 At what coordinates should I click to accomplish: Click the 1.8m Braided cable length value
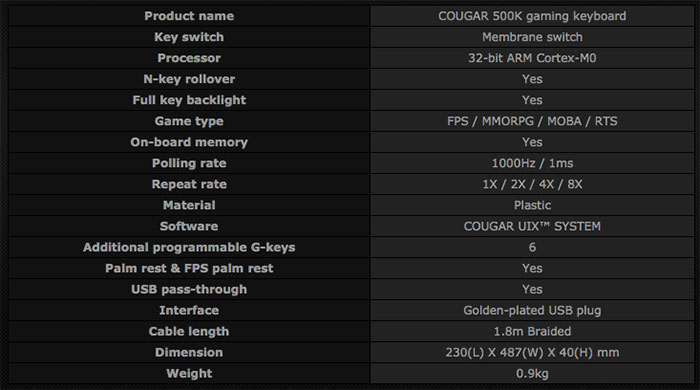click(x=532, y=331)
